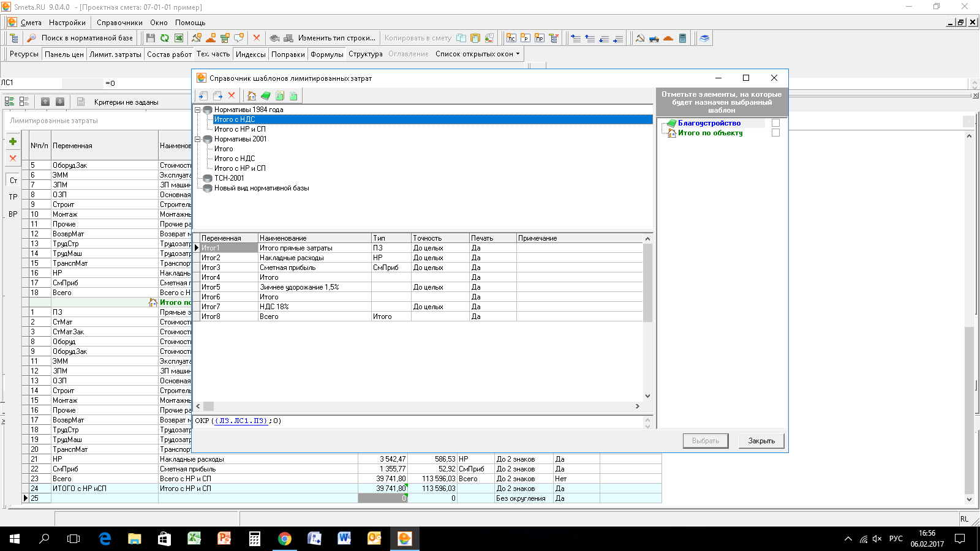Click the green plus add row icon
Image resolution: width=980 pixels, height=551 pixels.
tap(13, 141)
